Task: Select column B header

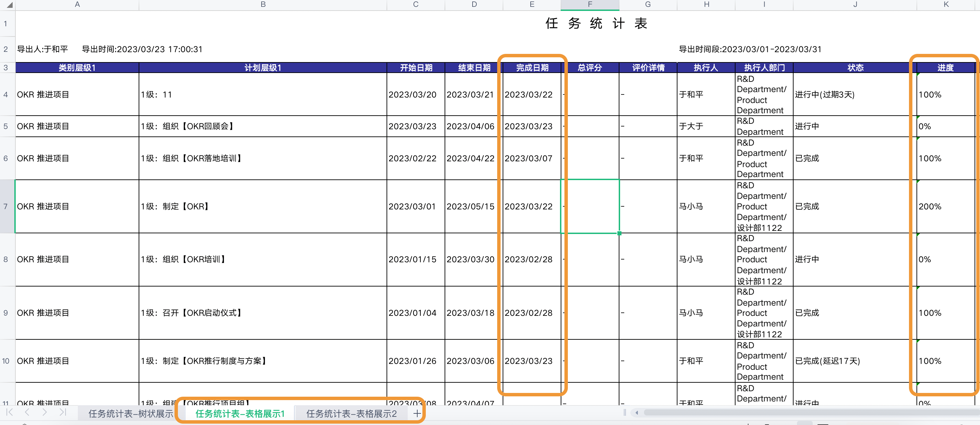Action: pos(263,4)
